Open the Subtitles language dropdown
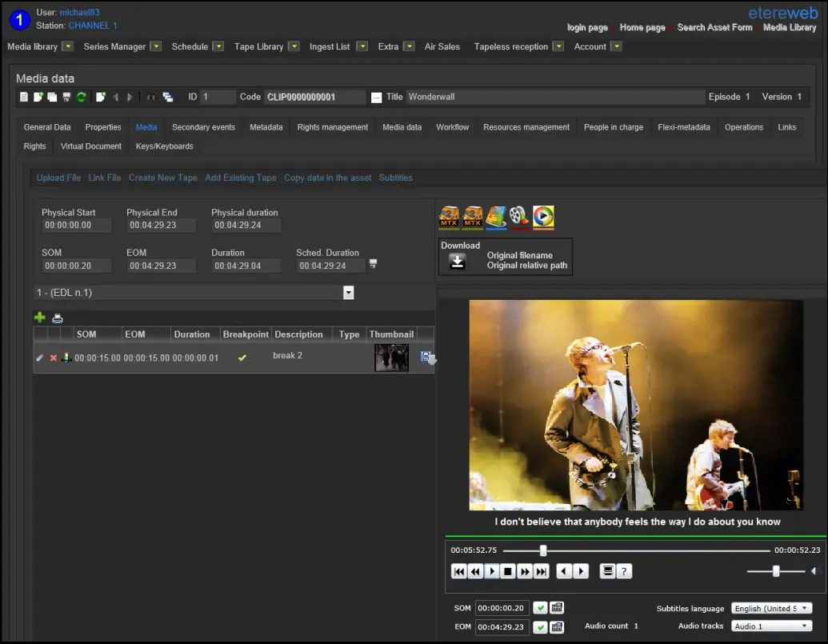Image resolution: width=828 pixels, height=644 pixels. (771, 609)
